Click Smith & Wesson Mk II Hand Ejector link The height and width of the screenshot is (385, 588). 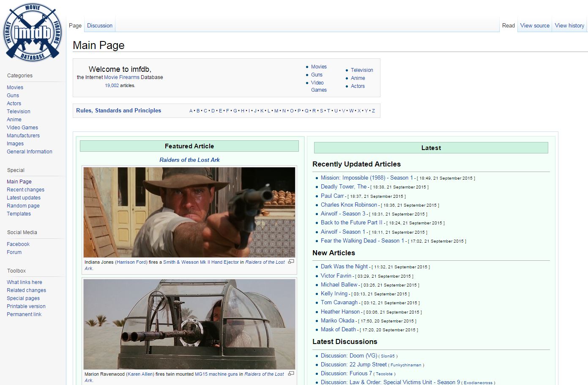point(201,262)
